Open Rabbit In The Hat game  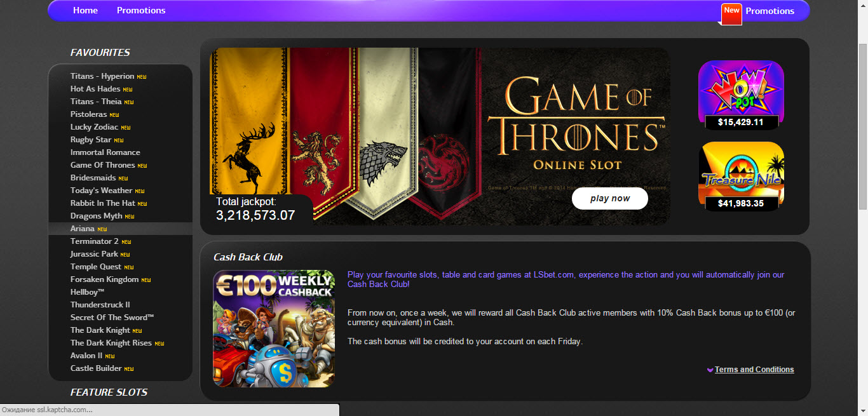103,203
